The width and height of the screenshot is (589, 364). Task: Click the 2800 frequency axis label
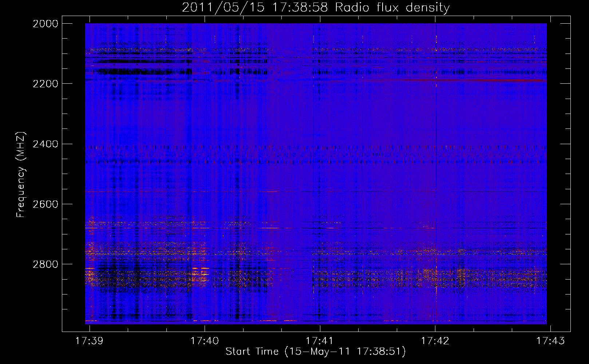click(x=46, y=264)
